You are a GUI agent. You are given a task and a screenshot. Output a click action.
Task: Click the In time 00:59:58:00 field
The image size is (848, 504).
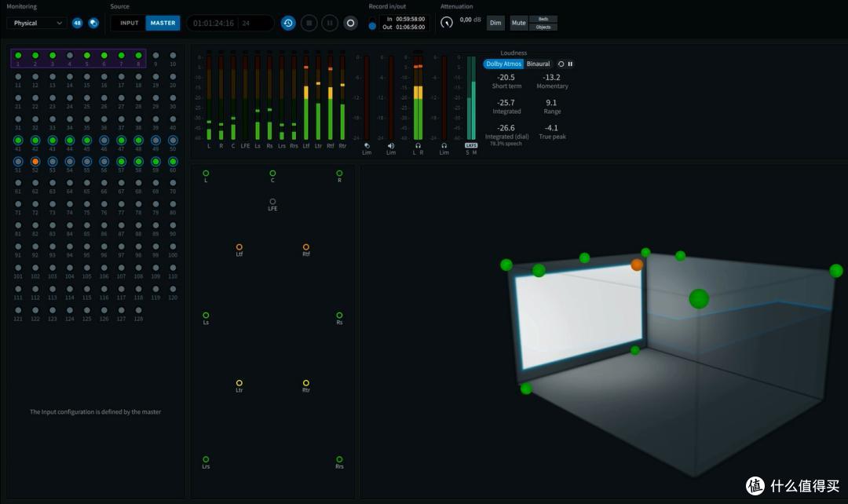411,19
